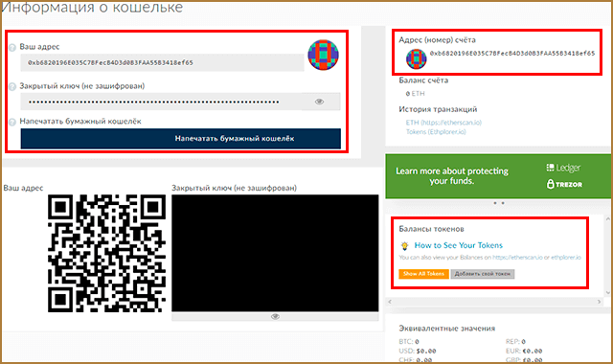The width and height of the screenshot is (613, 364).
Task: Click the lightbulb icon in Балансы токенов
Action: [404, 246]
